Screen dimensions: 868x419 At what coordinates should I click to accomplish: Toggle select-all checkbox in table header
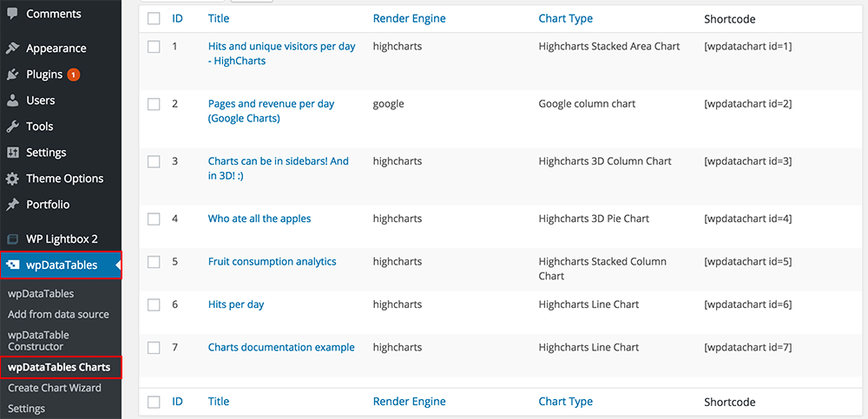click(154, 19)
